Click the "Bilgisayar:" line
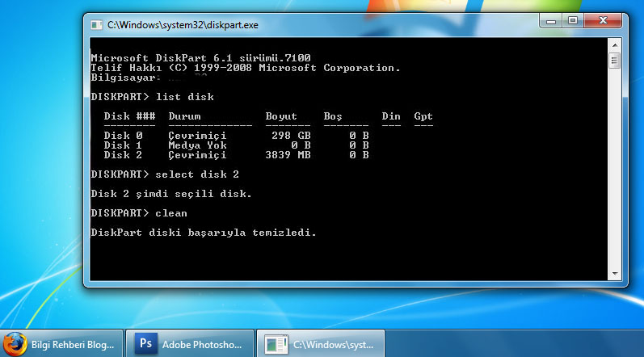This screenshot has width=644, height=357. pyautogui.click(x=125, y=78)
